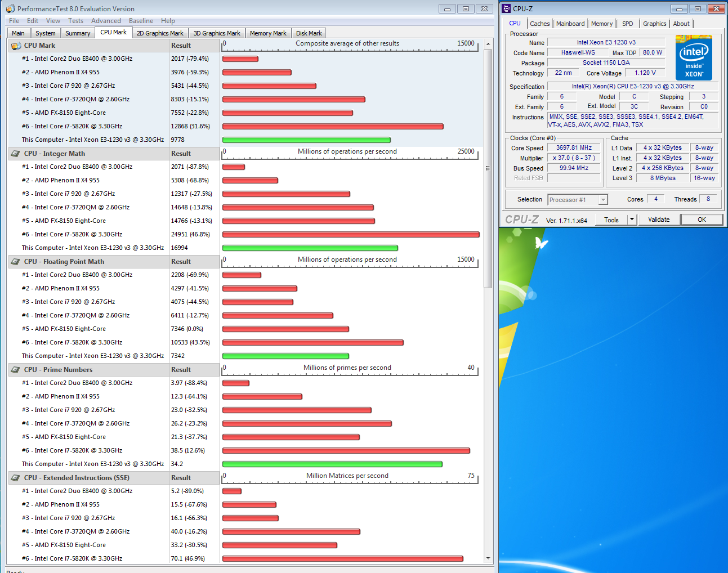Screen dimensions: 728x573
Task: Click the results list vertical scrollbar thumb
Action: [x=488, y=168]
